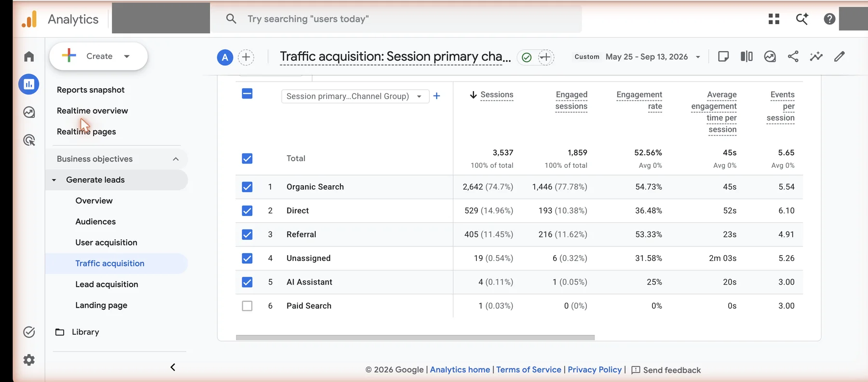Open the annotations note icon

pos(723,56)
